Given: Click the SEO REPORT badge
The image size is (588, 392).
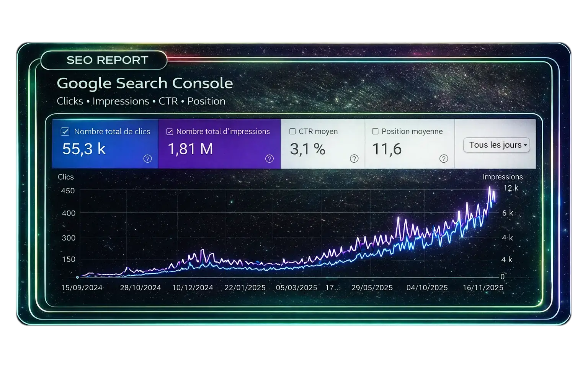Looking at the screenshot, I should (x=104, y=60).
